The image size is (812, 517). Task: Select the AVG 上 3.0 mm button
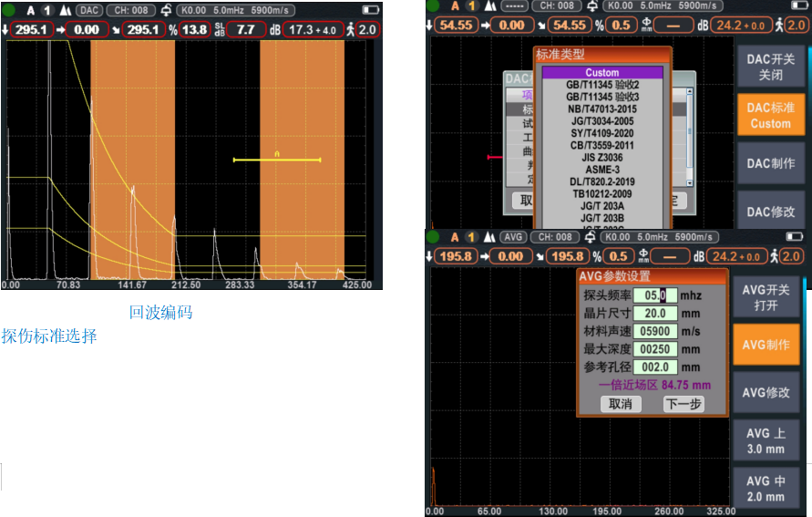766,440
